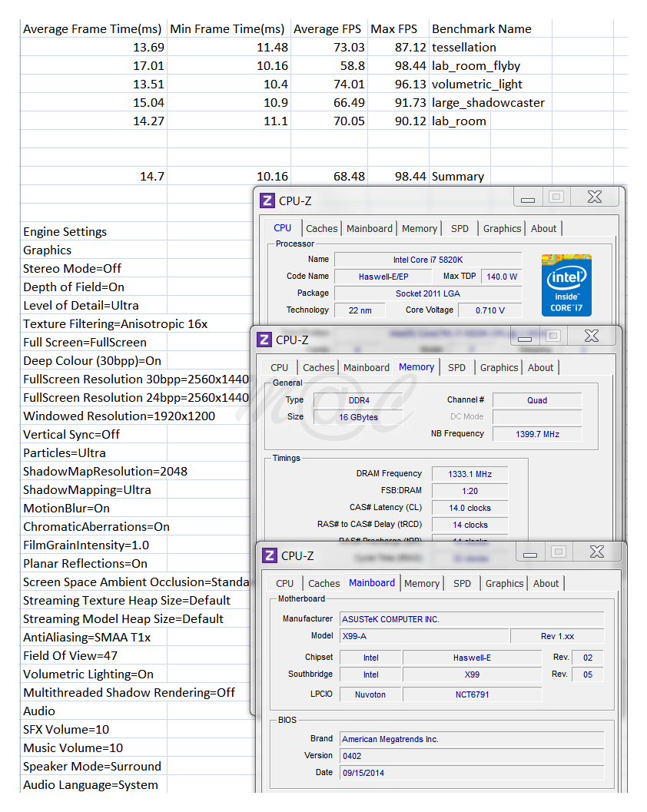Click the CPU-Z logo icon in Memory window

pos(264,340)
